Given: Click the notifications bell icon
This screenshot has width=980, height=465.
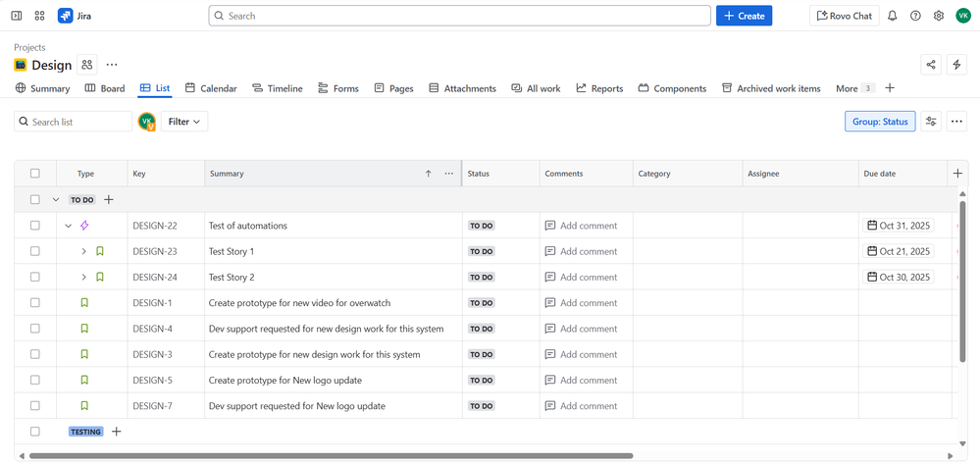Looking at the screenshot, I should [892, 16].
